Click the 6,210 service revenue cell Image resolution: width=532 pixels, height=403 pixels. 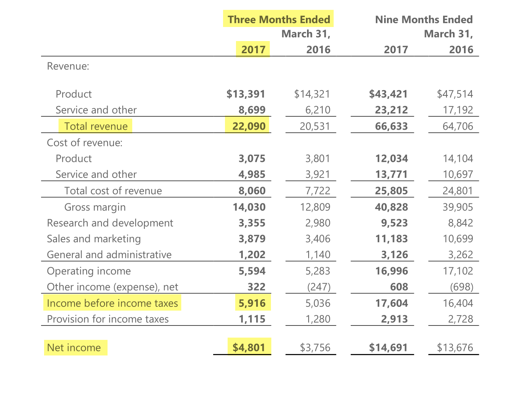318,110
